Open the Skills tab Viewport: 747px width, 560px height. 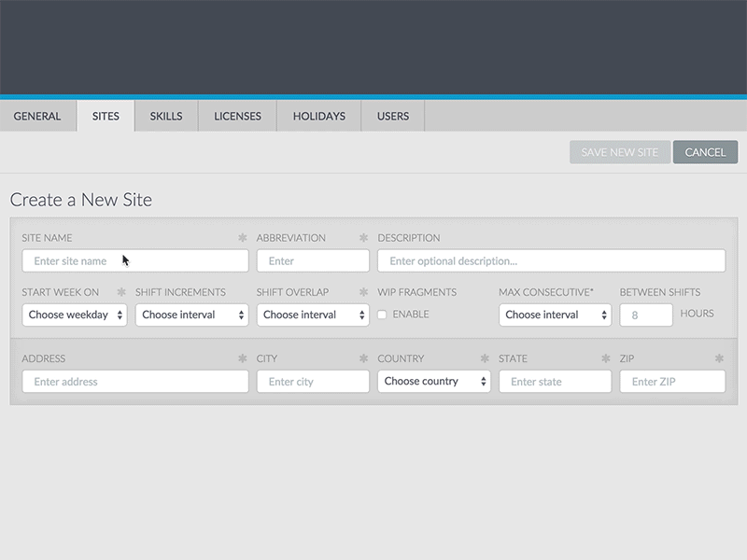[x=166, y=117]
